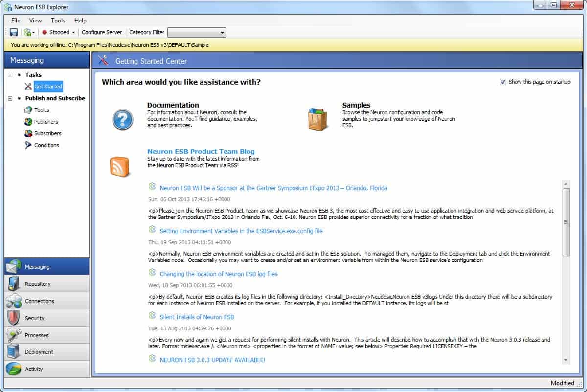Click the icon beside Changing the location post

tap(152, 272)
